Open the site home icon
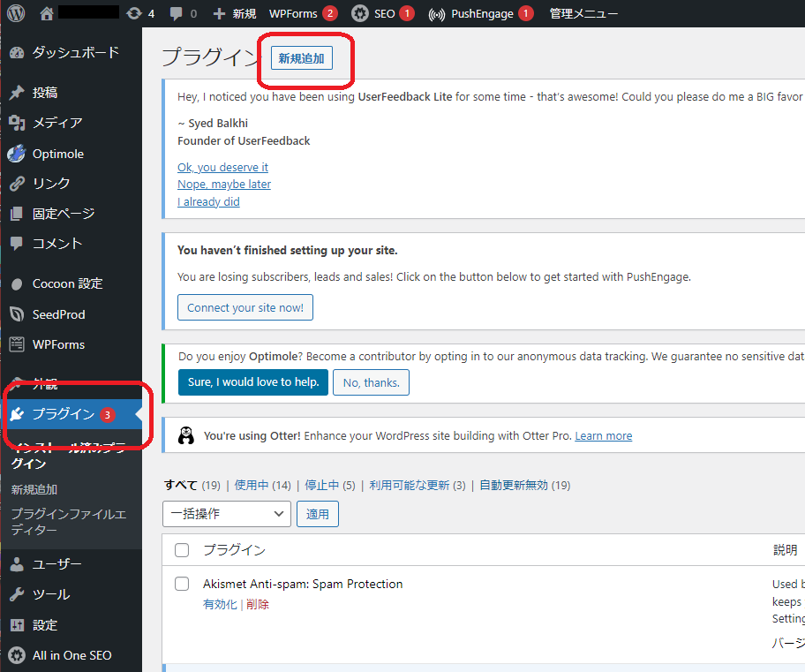The image size is (805, 672). pyautogui.click(x=47, y=14)
